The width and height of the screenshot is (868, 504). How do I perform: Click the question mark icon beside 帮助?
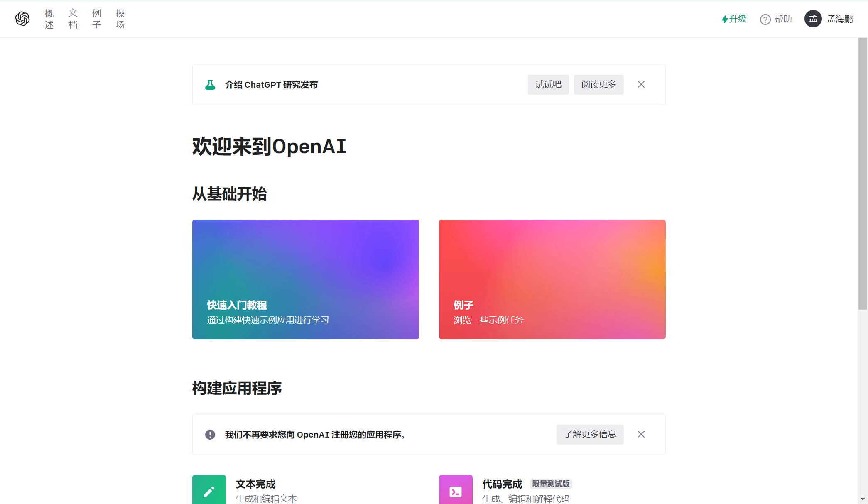[x=765, y=19]
